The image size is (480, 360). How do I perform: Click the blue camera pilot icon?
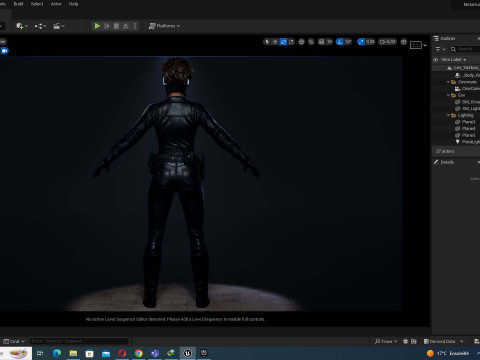pyautogui.click(x=5, y=51)
